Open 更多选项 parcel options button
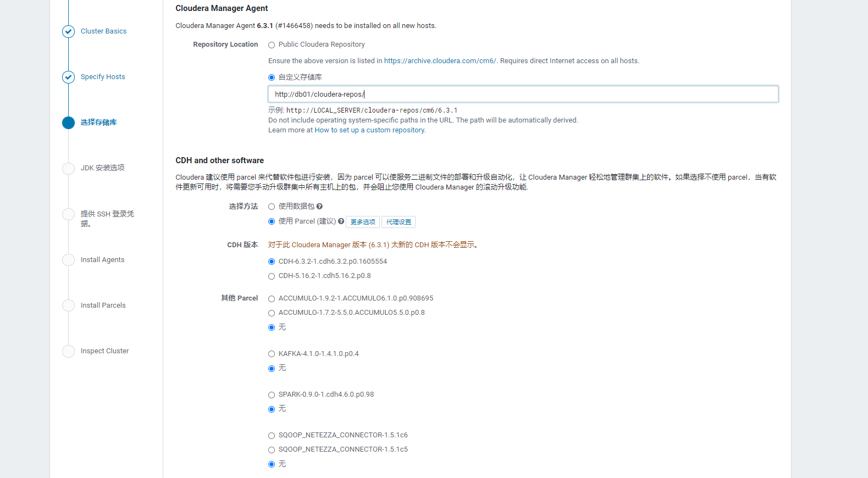This screenshot has height=478, width=868. (x=363, y=222)
